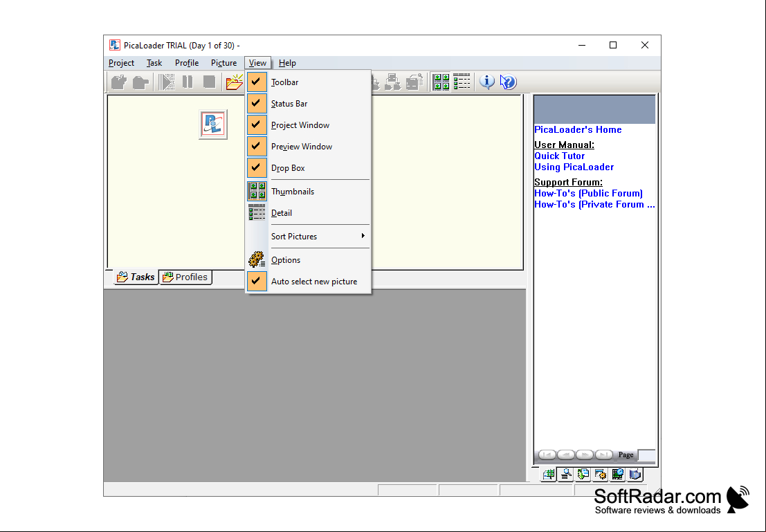The height and width of the screenshot is (532, 766).
Task: Click the greyed pages-with-key toolbar icon
Action: [414, 82]
